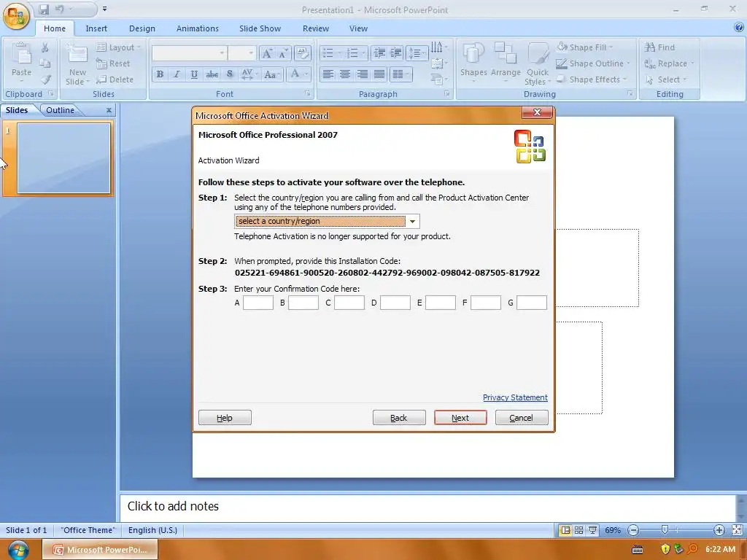Click the Format Painter brush icon
The height and width of the screenshot is (560, 747).
tap(45, 80)
